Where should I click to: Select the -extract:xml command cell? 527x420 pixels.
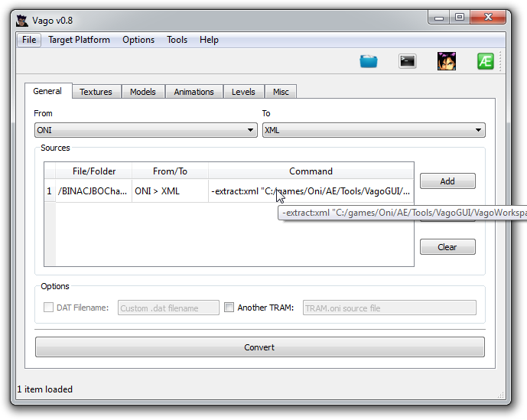[311, 191]
